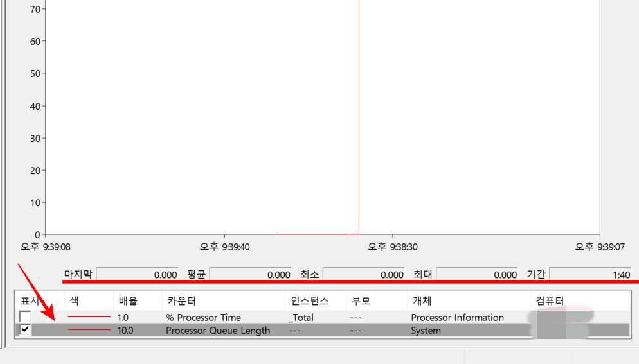The image size is (639, 364).
Task: Click the 최소 value field
Action: (364, 274)
